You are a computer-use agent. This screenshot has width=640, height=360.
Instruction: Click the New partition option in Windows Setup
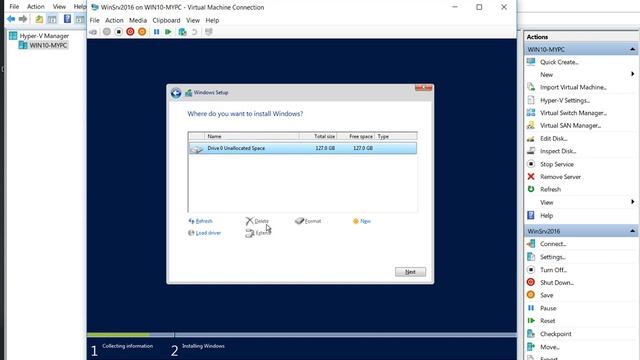(362, 221)
